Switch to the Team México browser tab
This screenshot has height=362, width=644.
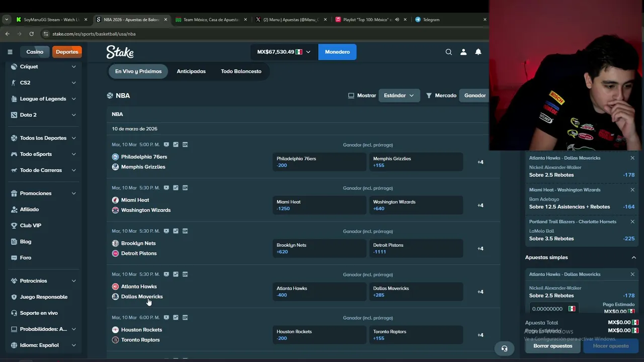click(x=211, y=20)
